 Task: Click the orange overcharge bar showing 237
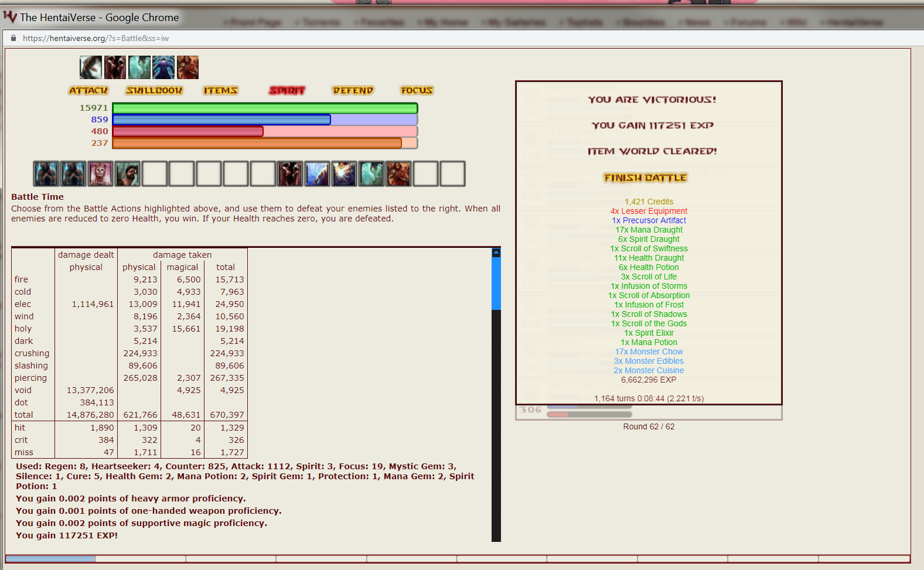[265, 143]
